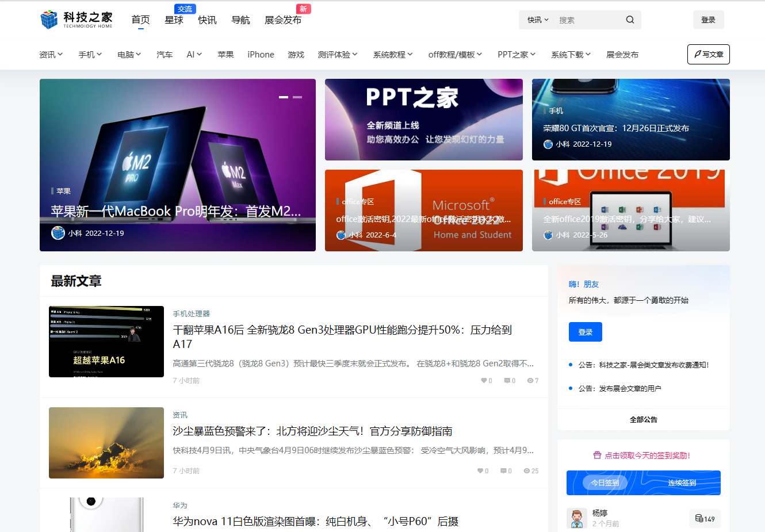Open 荣耀80 GT首次官宣 headline
Image resolution: width=765 pixels, height=532 pixels.
pos(616,128)
